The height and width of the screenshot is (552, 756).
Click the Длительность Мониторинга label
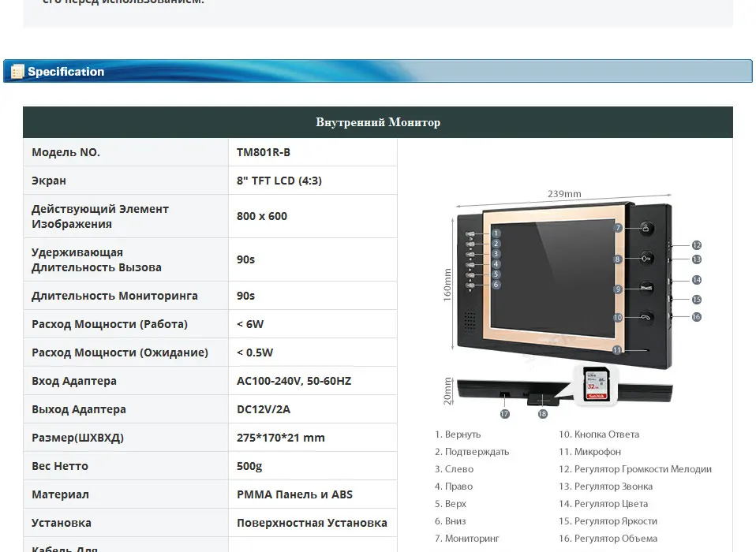click(114, 296)
